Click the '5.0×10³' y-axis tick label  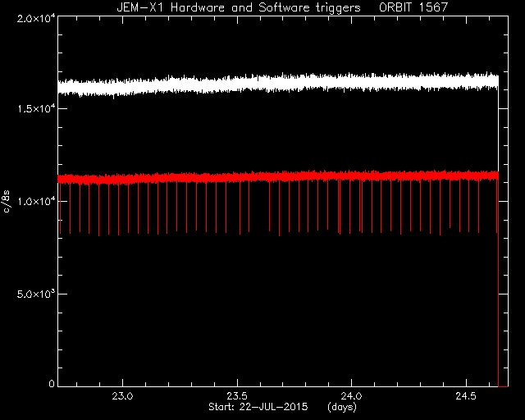click(36, 294)
